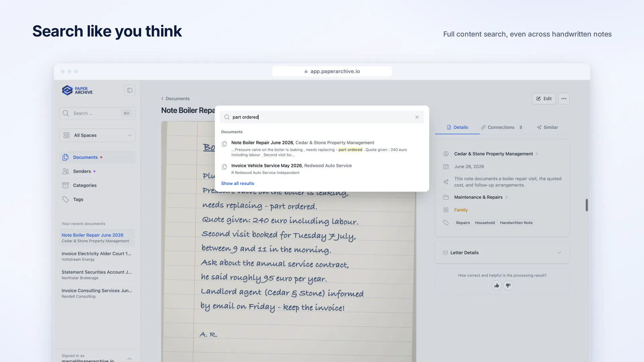Image resolution: width=644 pixels, height=362 pixels.
Task: Click the Handwritten Note tag
Action: [x=516, y=223]
